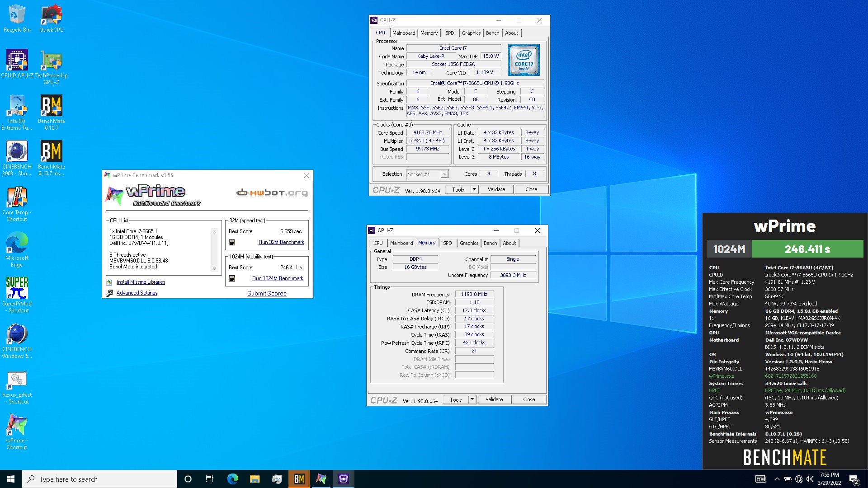Click HWBOT.org logo in wPrime
Screen dimensions: 868x488
[272, 193]
